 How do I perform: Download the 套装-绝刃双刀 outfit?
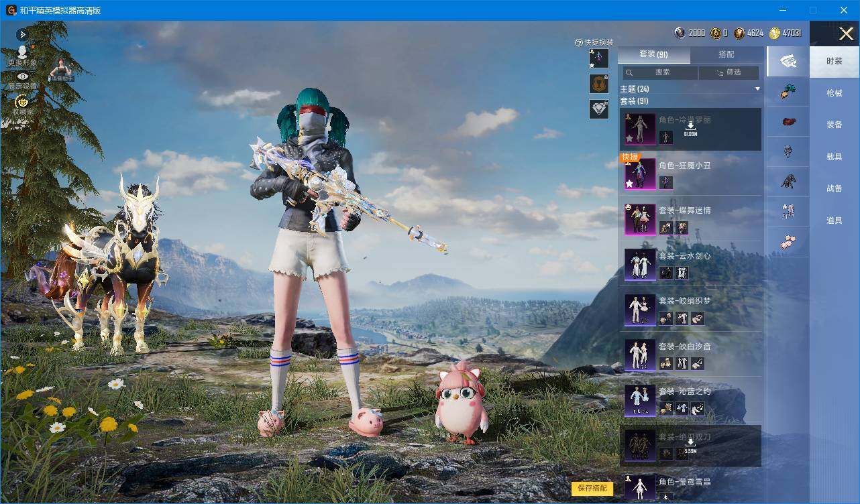click(x=690, y=446)
